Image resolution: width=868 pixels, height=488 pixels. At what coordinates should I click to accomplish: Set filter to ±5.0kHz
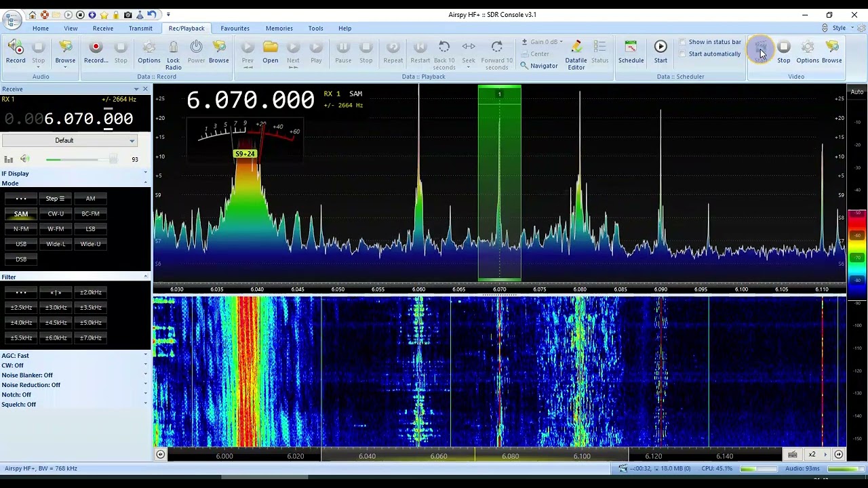pyautogui.click(x=90, y=323)
